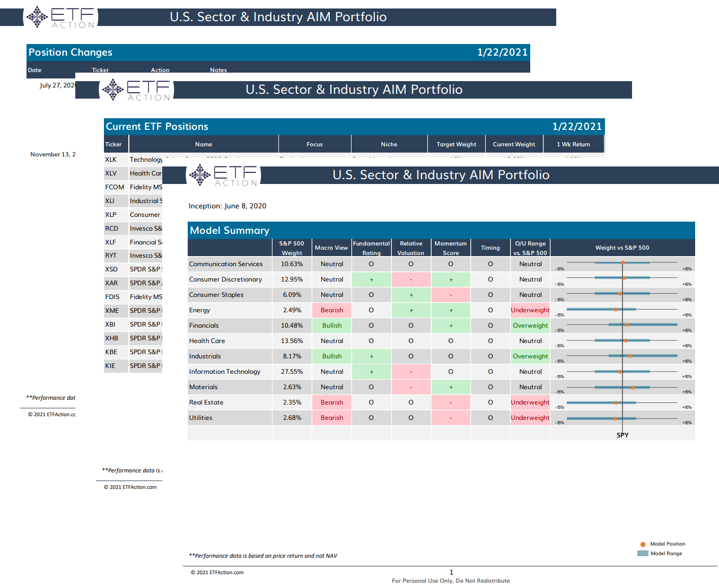Click the Consumer Staples row label
Viewport: 719px width, 588px height.
click(216, 295)
